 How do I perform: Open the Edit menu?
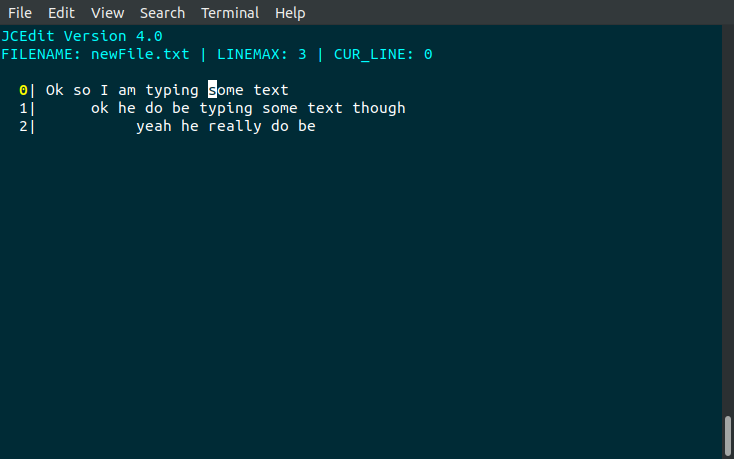point(61,13)
